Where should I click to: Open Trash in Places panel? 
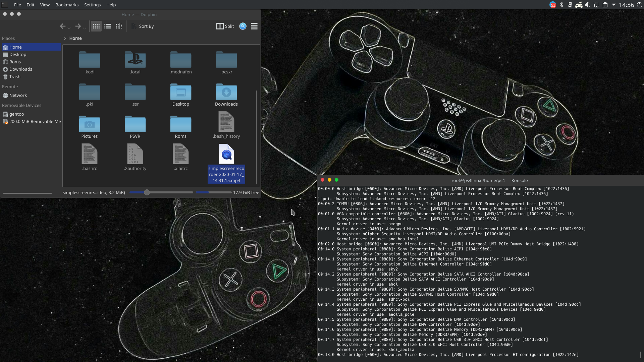[x=31, y=76]
